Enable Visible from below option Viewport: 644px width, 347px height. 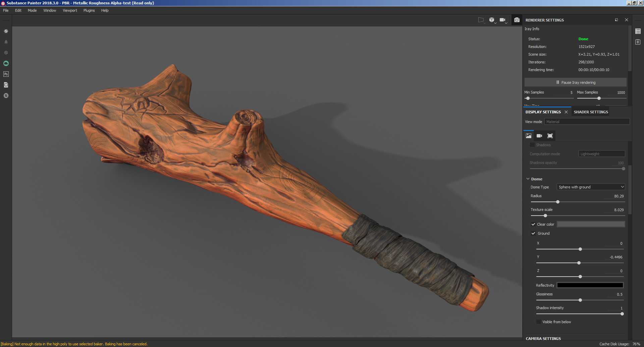pos(538,322)
